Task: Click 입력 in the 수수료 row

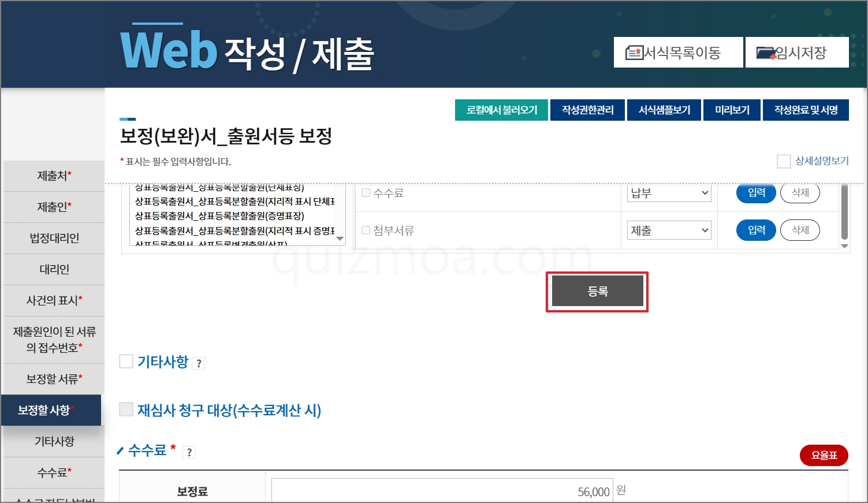Action: [x=756, y=192]
